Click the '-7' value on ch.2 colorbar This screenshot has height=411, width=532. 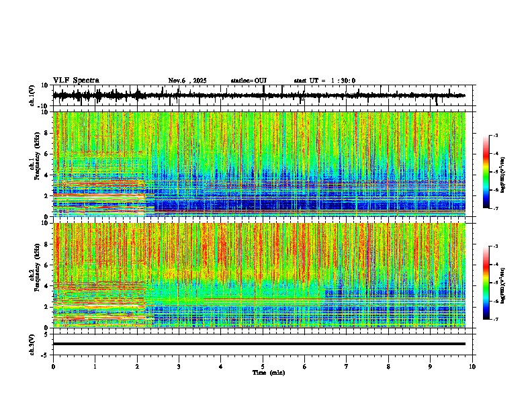click(x=496, y=319)
